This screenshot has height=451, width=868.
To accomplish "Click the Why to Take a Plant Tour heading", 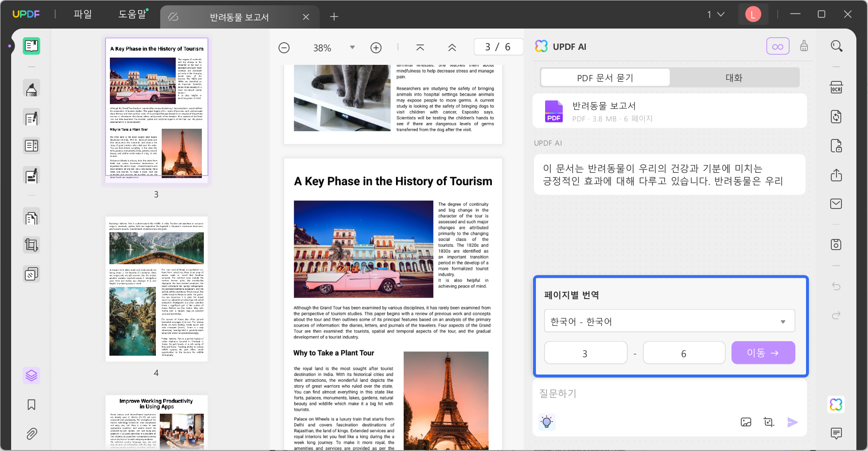I will 334,353.
